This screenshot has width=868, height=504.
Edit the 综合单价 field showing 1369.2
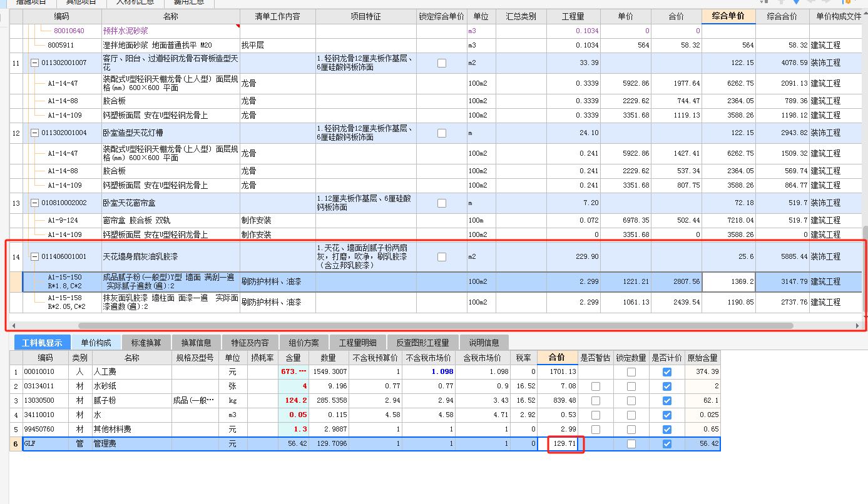tap(728, 282)
